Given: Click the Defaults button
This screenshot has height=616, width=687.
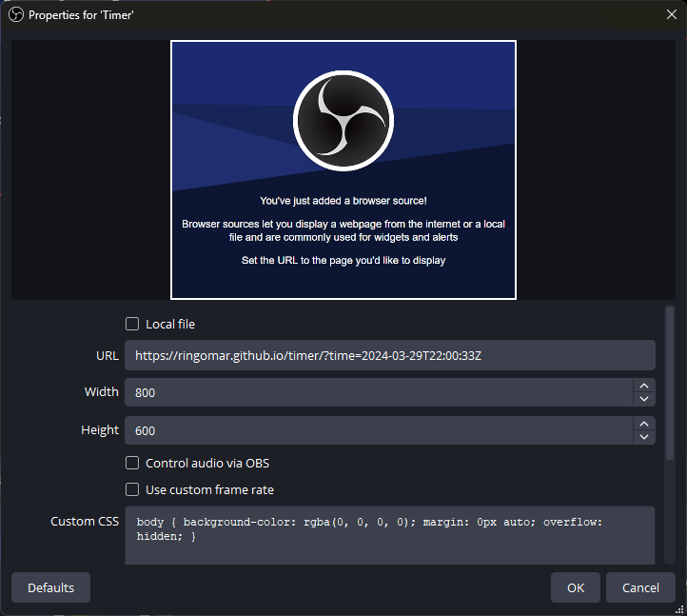Looking at the screenshot, I should pyautogui.click(x=50, y=587).
